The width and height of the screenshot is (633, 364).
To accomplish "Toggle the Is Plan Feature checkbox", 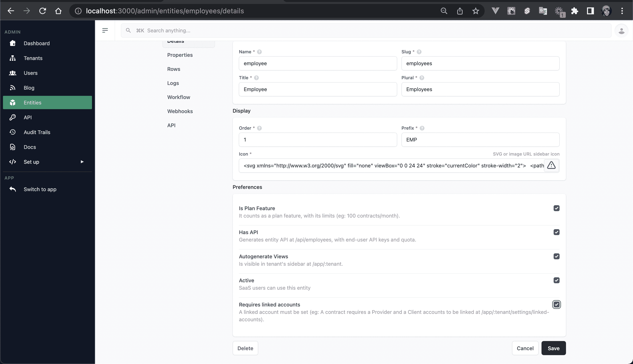I will click(557, 208).
